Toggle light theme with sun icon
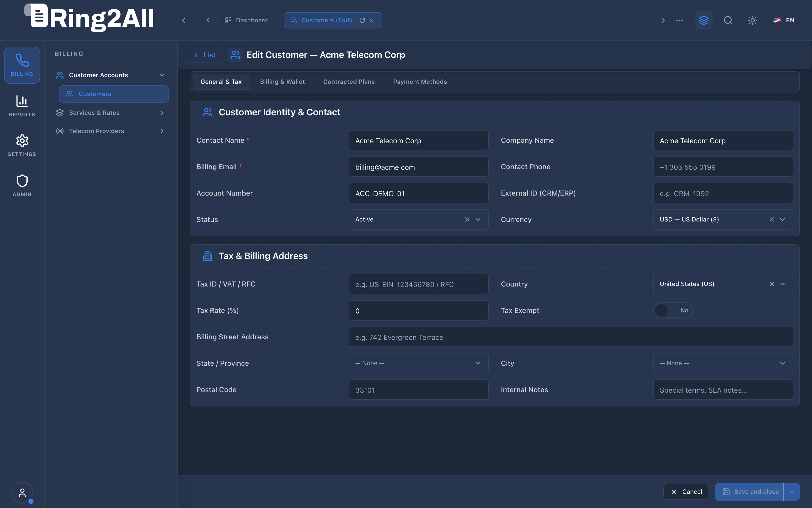Image resolution: width=812 pixels, height=508 pixels. click(753, 20)
